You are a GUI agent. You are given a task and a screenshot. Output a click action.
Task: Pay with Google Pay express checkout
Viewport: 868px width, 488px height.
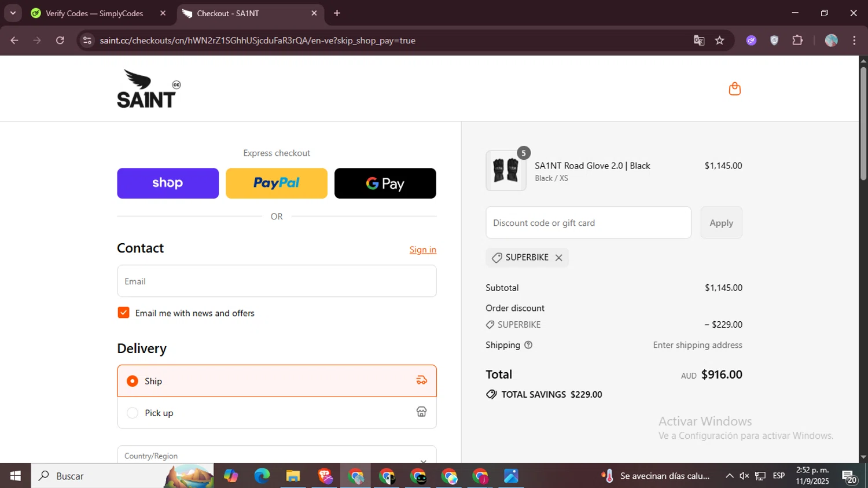pos(385,183)
